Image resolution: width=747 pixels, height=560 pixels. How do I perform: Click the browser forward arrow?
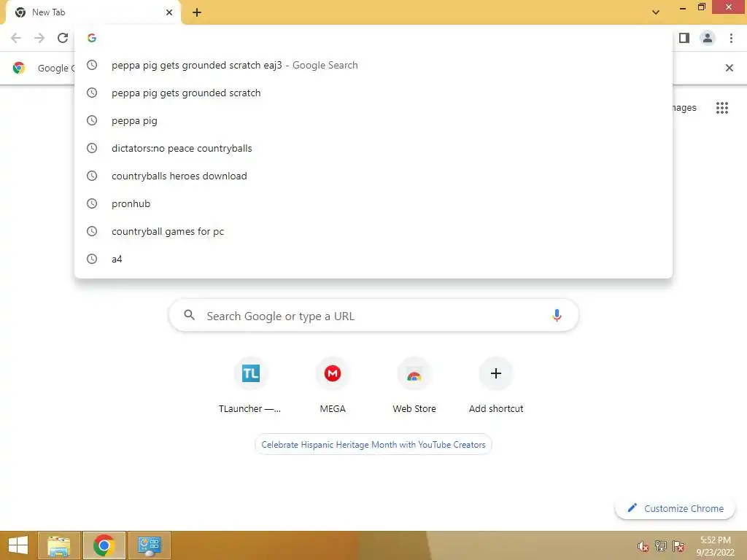[x=39, y=38]
